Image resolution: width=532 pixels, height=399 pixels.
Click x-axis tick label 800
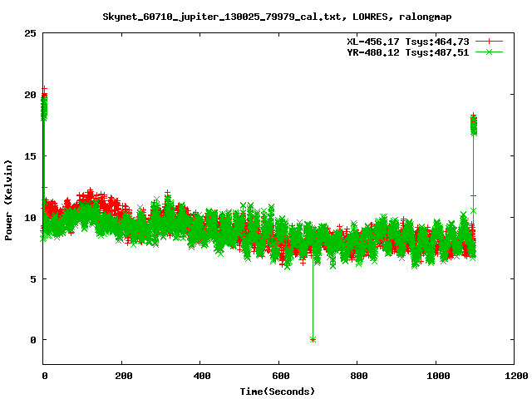click(359, 376)
